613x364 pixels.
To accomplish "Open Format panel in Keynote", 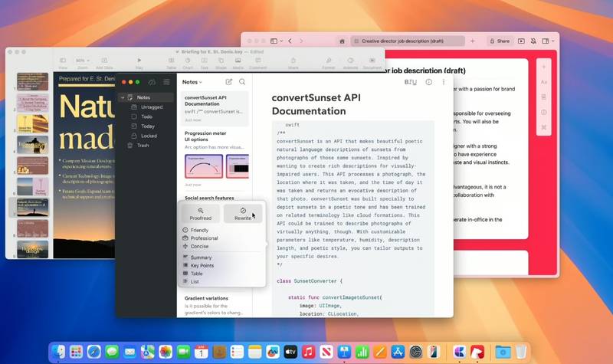I will click(329, 63).
